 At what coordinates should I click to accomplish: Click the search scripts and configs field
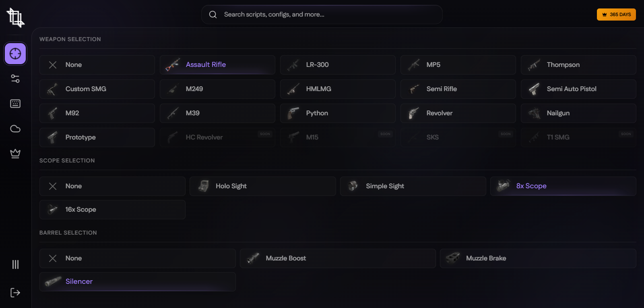(x=322, y=15)
